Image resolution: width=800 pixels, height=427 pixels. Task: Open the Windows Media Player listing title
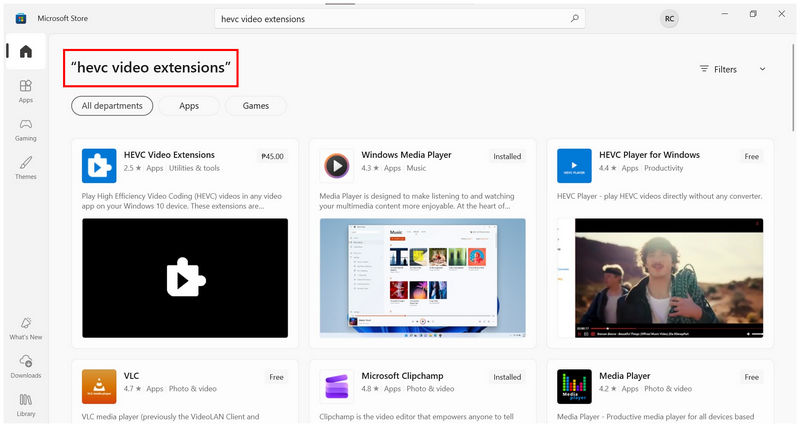(x=406, y=155)
